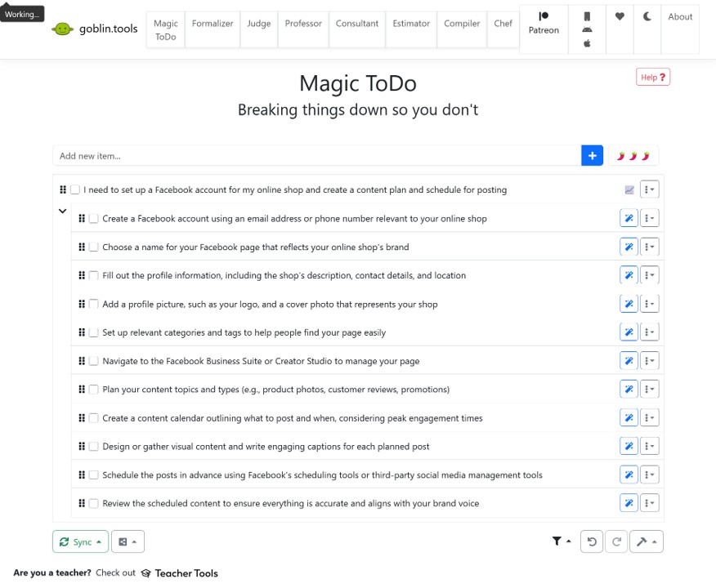The width and height of the screenshot is (716, 588).
Task: Break down the 'Plan your content topics' subtask
Action: click(629, 389)
